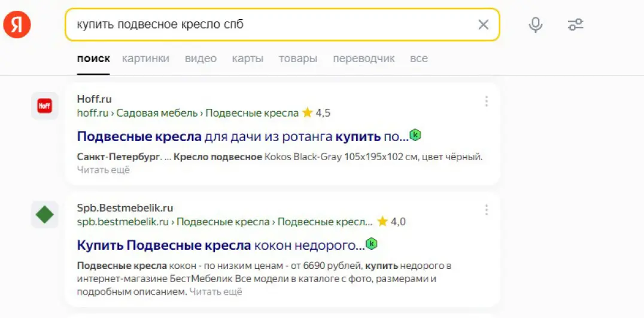This screenshot has width=644, height=318.
Task: Click the 'от 6690 рублей' snippet text
Action: (327, 266)
